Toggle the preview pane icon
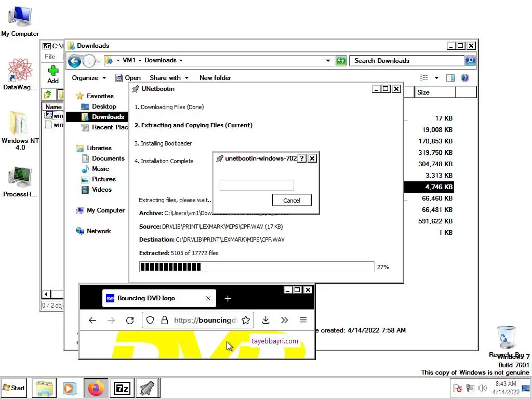 [x=450, y=78]
